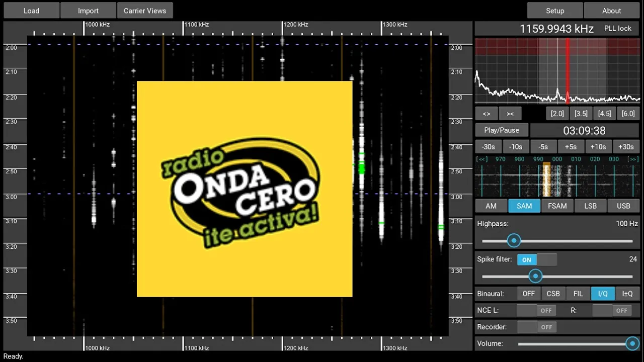Set bandwidth preset [4.5]
The height and width of the screenshot is (362, 644).
pos(604,114)
